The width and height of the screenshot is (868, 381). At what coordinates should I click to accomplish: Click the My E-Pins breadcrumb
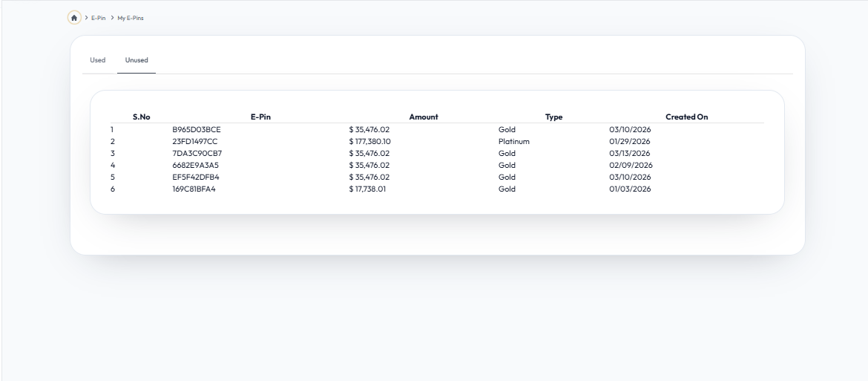click(x=131, y=18)
